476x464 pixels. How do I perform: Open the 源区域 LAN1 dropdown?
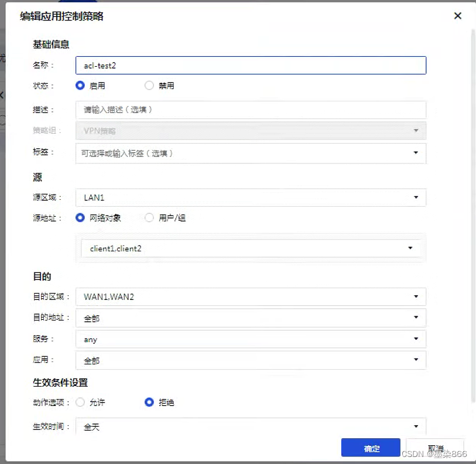251,197
